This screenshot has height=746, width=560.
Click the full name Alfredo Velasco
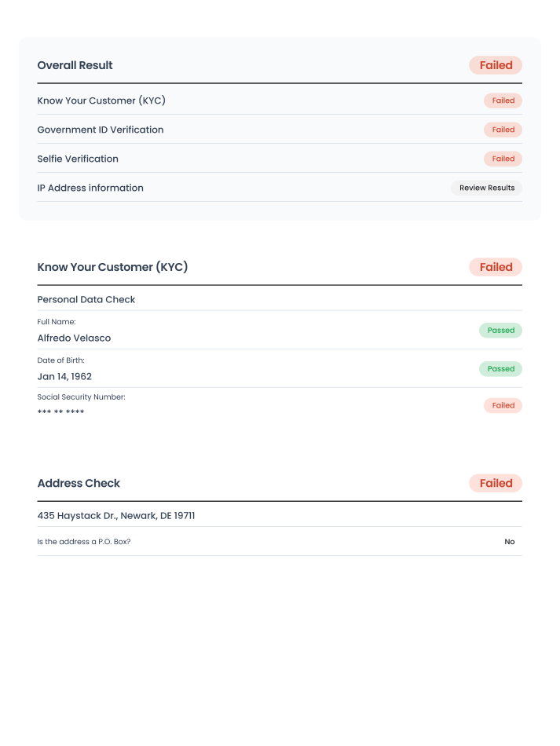click(x=74, y=338)
